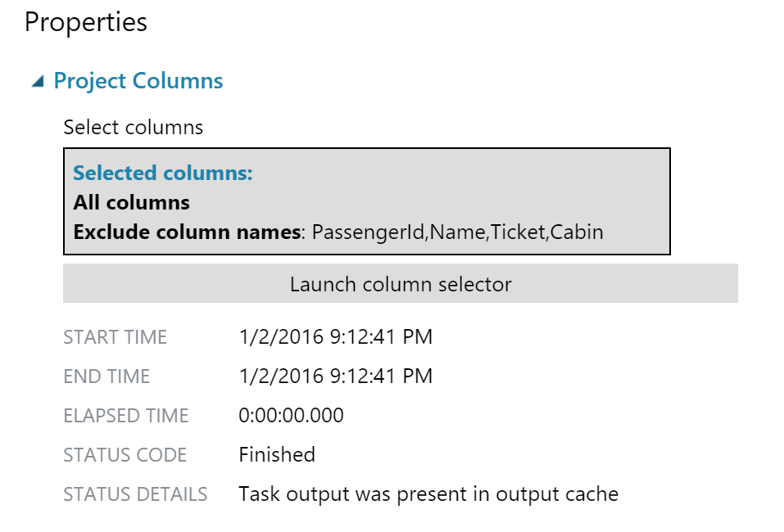The width and height of the screenshot is (784, 532).
Task: Click the Selected columns summary box
Action: 366,201
